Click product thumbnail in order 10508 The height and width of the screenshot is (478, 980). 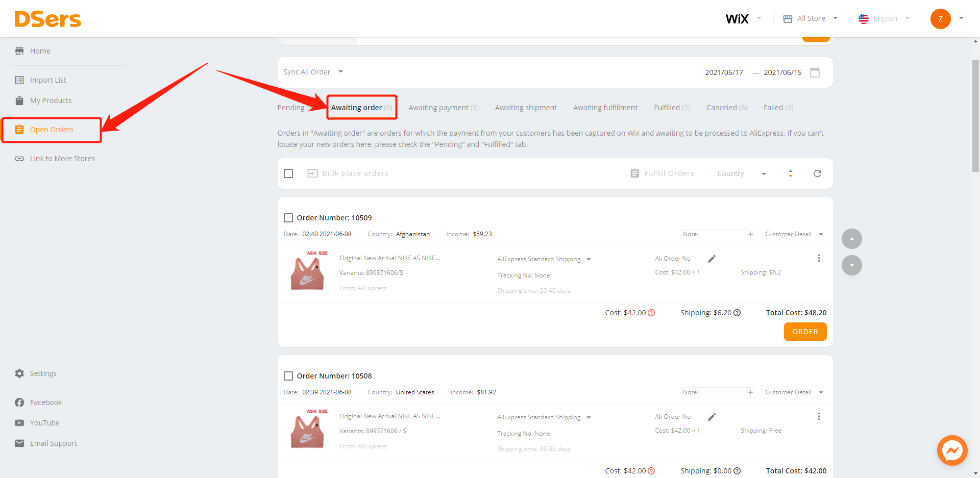click(307, 429)
